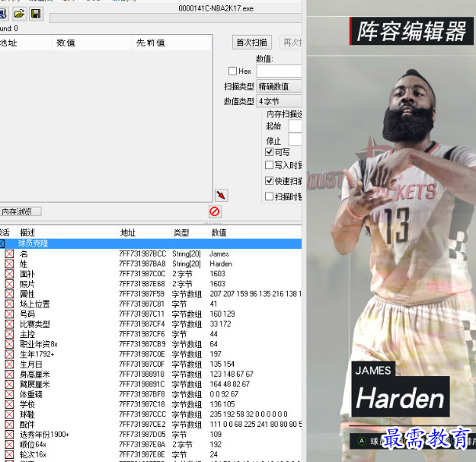Open the 数值类型 dropdown showing 4字节
The height and width of the screenshot is (462, 476).
(279, 101)
